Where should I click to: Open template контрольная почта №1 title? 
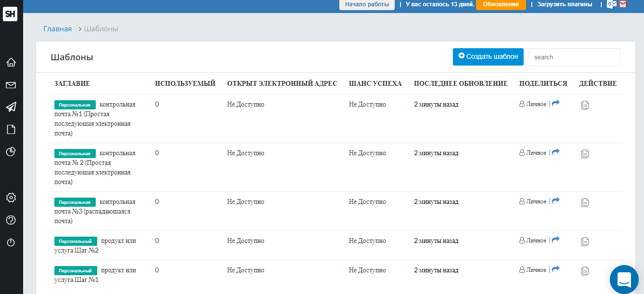coord(95,119)
